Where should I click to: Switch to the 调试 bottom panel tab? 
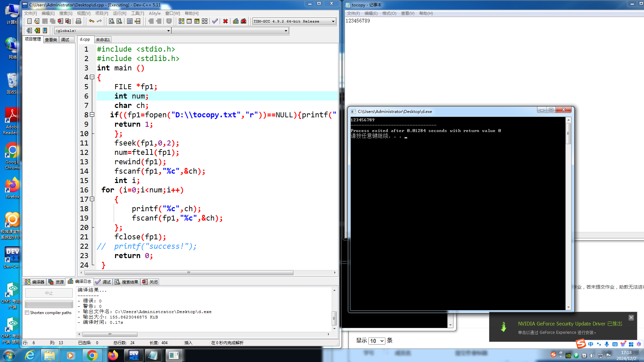[103, 282]
